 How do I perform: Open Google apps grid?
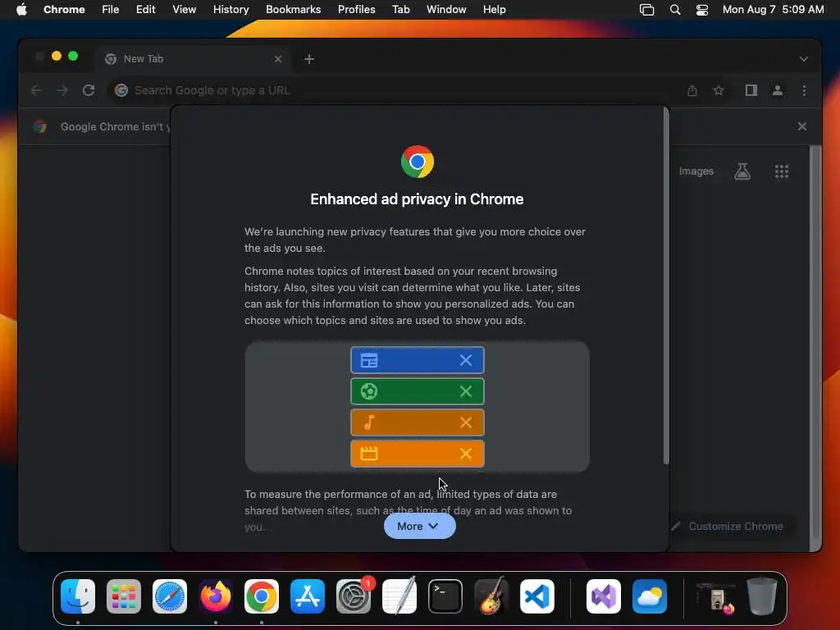coord(782,171)
